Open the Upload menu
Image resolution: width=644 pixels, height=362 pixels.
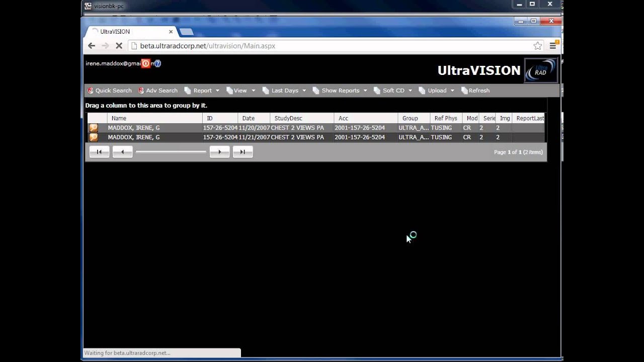pos(437,90)
